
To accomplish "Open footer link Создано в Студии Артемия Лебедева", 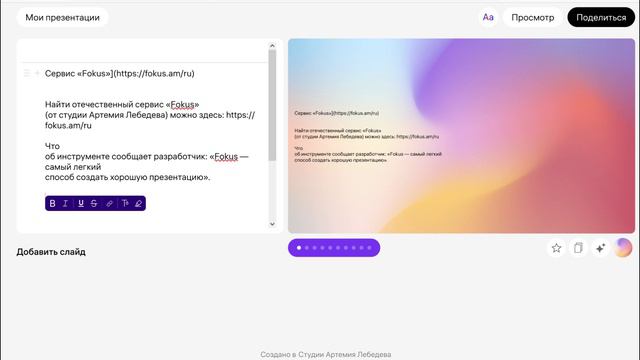I will coord(326,354).
